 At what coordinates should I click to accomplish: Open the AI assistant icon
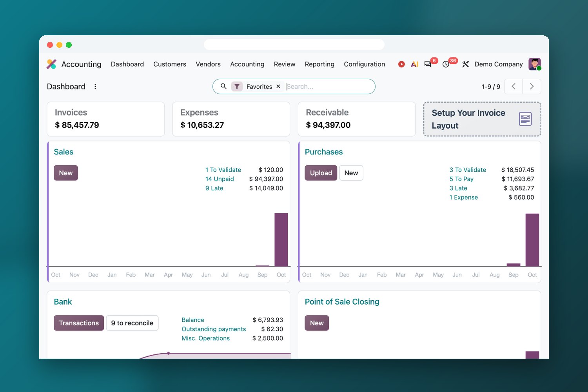415,64
